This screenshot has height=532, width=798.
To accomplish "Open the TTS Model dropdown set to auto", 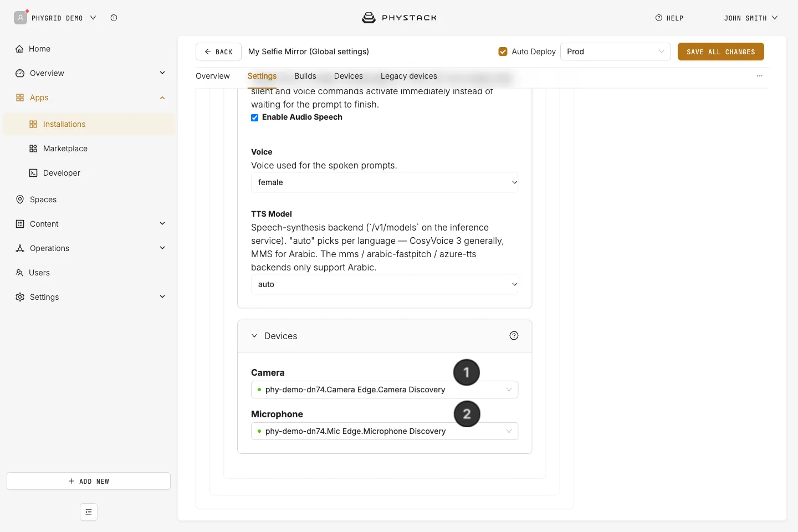I will pyautogui.click(x=385, y=284).
